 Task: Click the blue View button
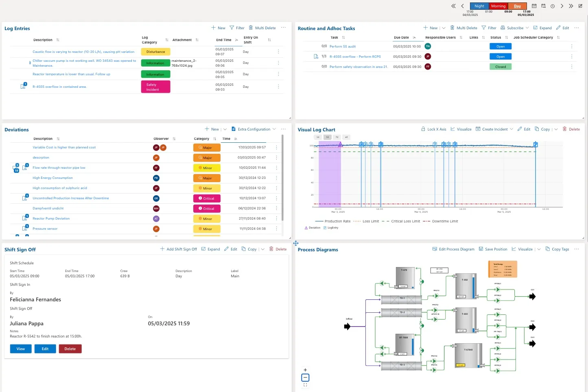tap(21, 349)
